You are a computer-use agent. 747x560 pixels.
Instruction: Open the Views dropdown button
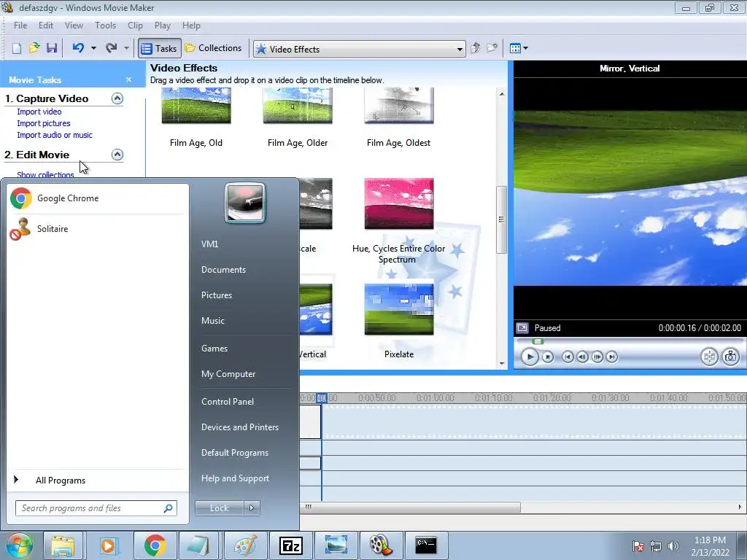[519, 48]
